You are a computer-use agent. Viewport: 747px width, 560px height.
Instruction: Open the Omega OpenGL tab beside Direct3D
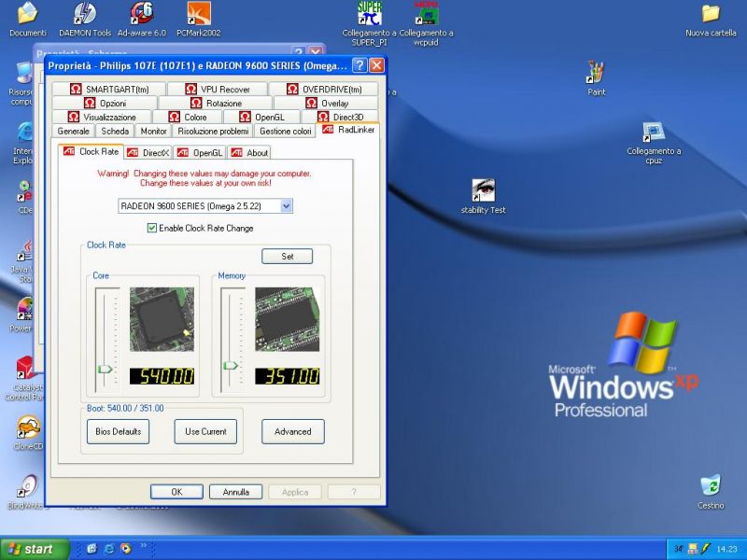coord(262,118)
